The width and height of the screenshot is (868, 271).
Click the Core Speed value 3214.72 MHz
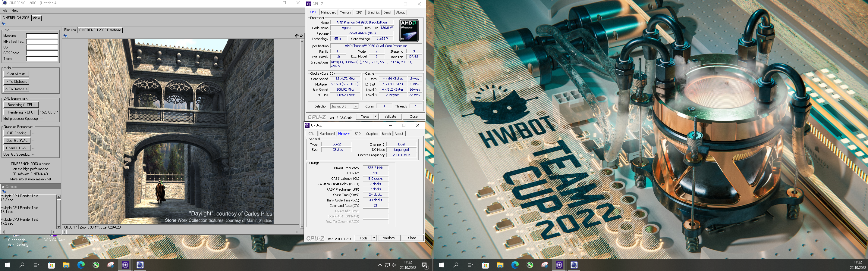pyautogui.click(x=345, y=79)
